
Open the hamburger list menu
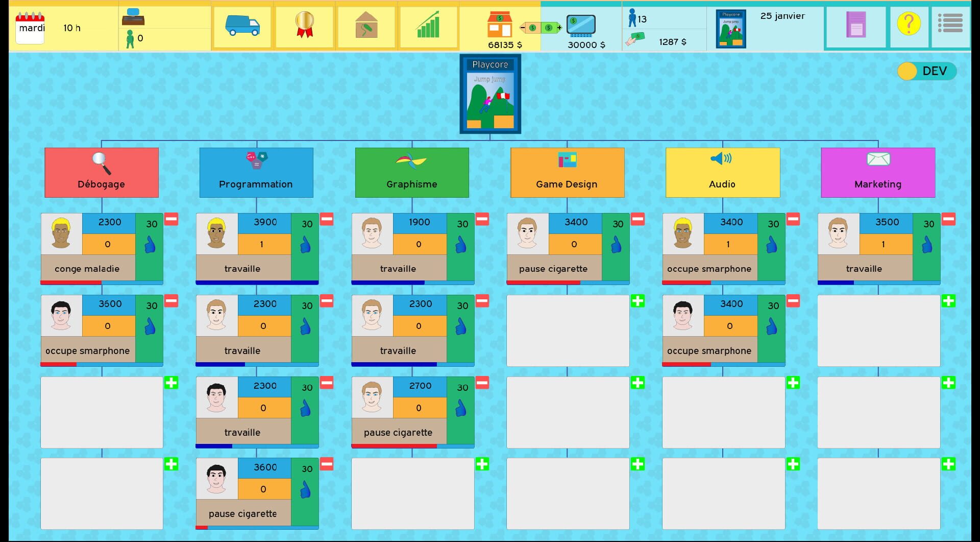(x=950, y=23)
